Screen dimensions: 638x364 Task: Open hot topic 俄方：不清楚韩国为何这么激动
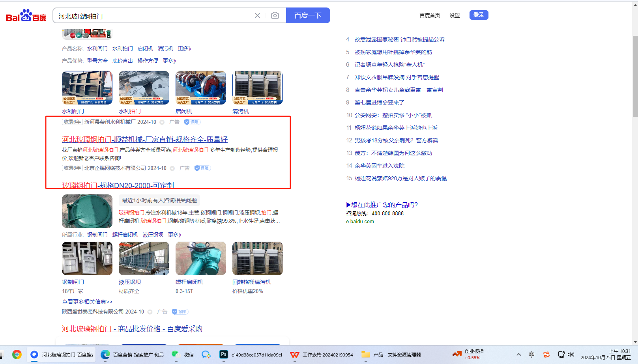coord(393,153)
